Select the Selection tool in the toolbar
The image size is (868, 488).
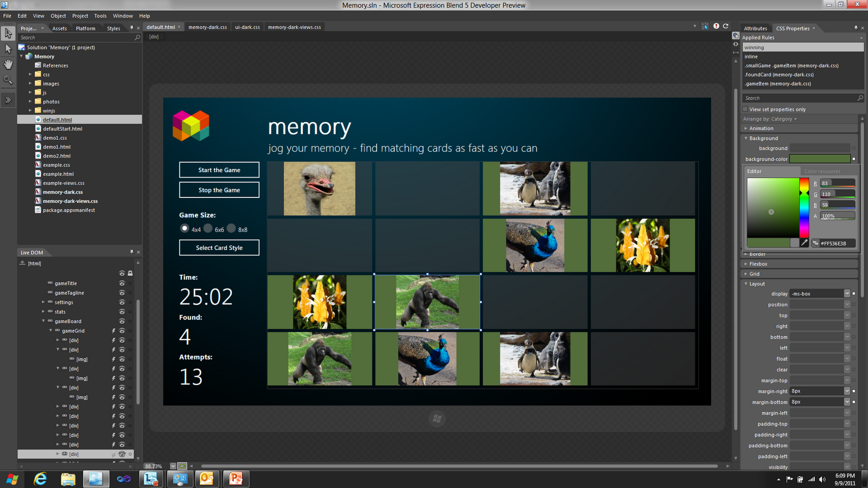point(8,34)
